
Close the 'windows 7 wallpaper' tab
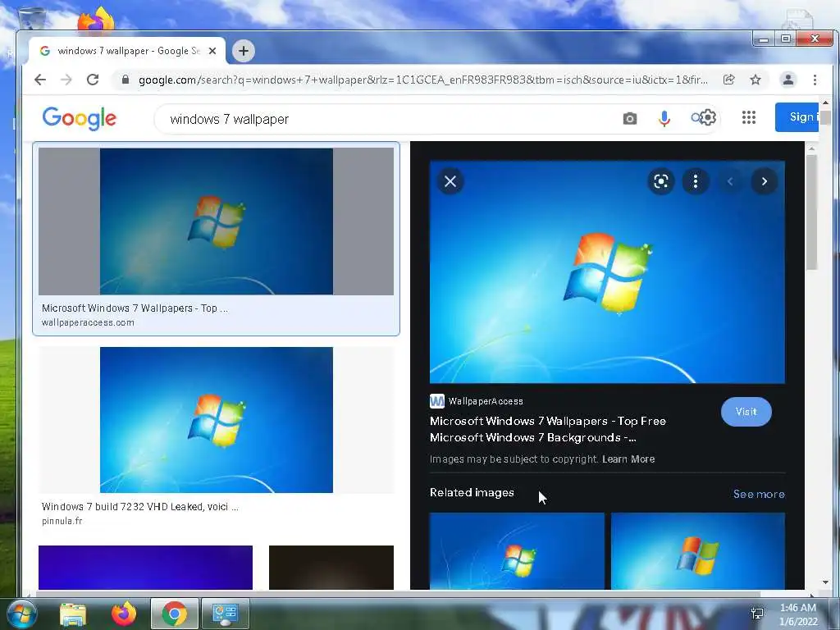(212, 51)
